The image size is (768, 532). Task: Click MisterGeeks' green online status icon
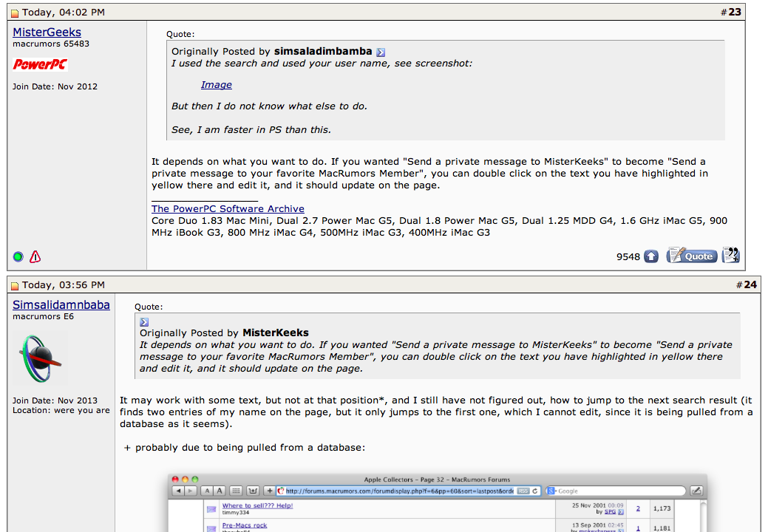click(x=18, y=256)
